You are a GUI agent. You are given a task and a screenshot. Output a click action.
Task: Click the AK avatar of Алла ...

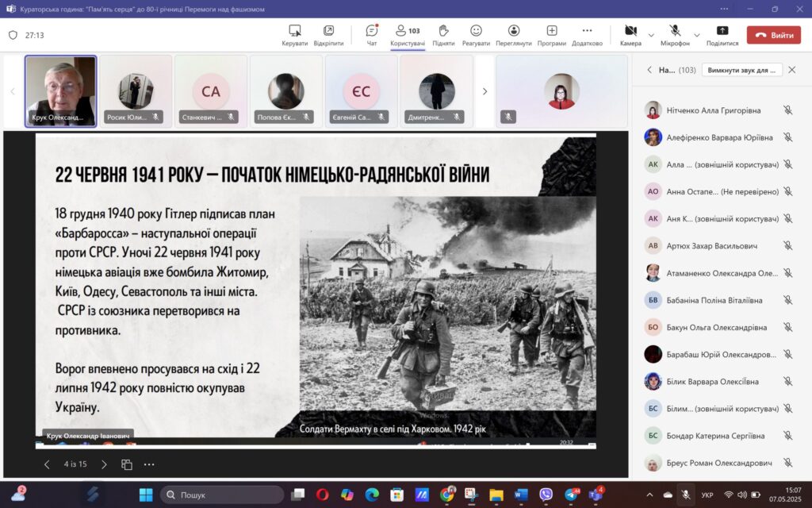tap(653, 164)
